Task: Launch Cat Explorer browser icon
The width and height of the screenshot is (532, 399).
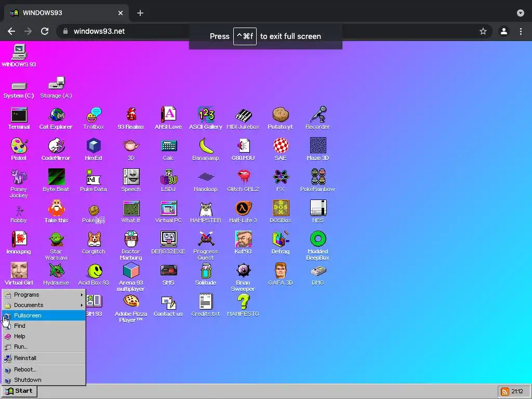Action: tap(56, 118)
